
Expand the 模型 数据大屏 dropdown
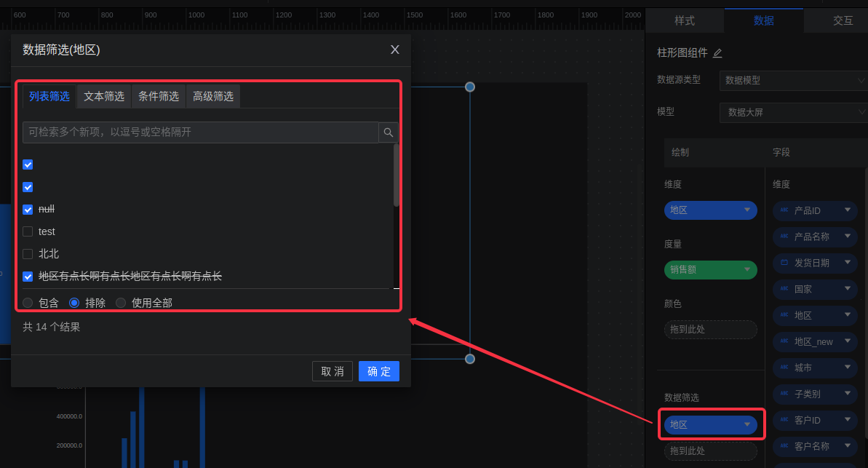point(793,112)
